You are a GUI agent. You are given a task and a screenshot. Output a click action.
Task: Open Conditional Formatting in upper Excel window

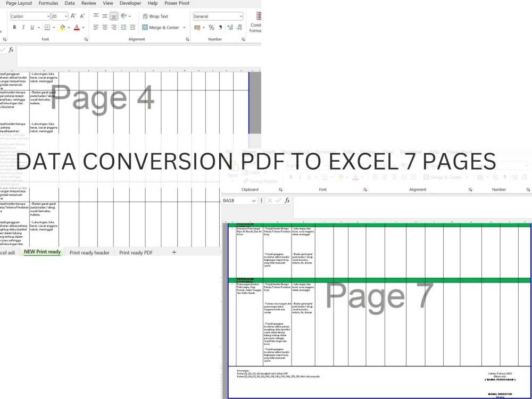coord(256,23)
